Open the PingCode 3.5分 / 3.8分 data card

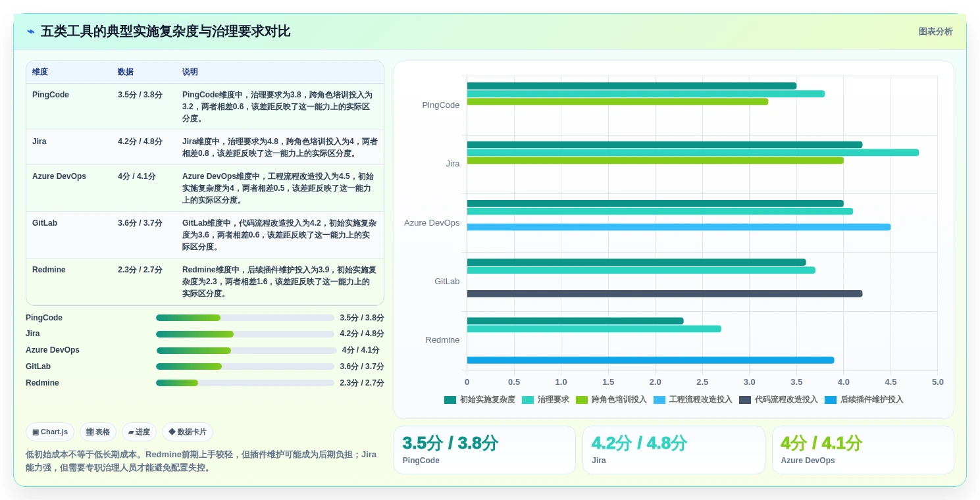484,450
